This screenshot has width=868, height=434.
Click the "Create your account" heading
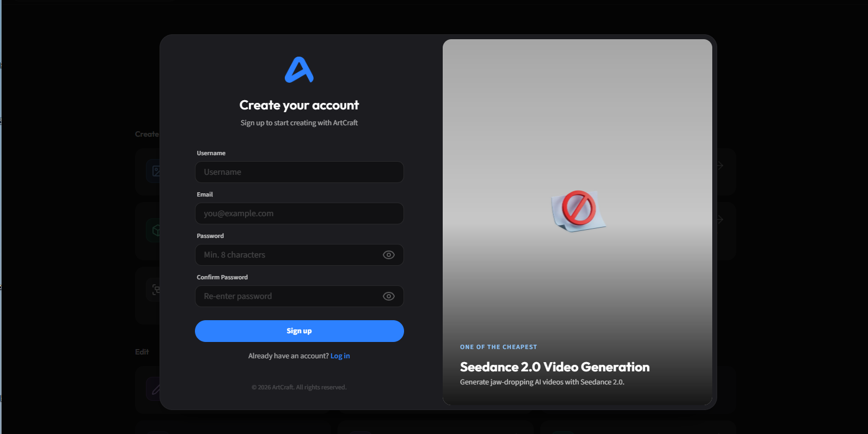point(299,105)
